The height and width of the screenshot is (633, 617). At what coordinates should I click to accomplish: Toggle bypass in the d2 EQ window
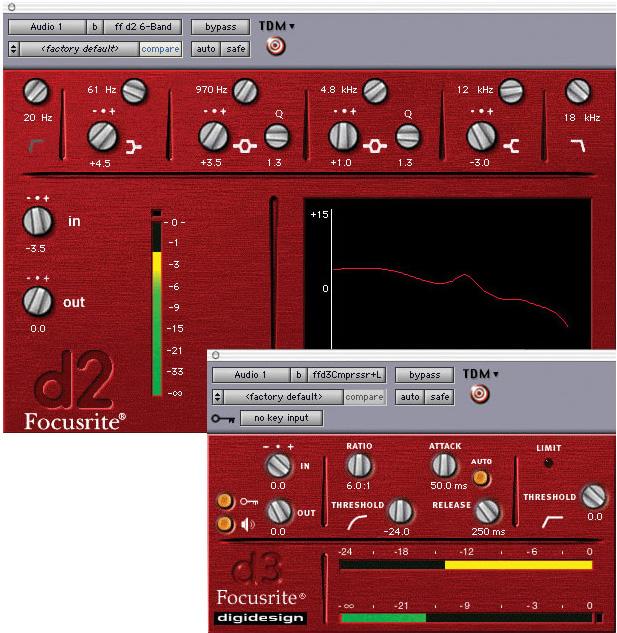click(220, 27)
